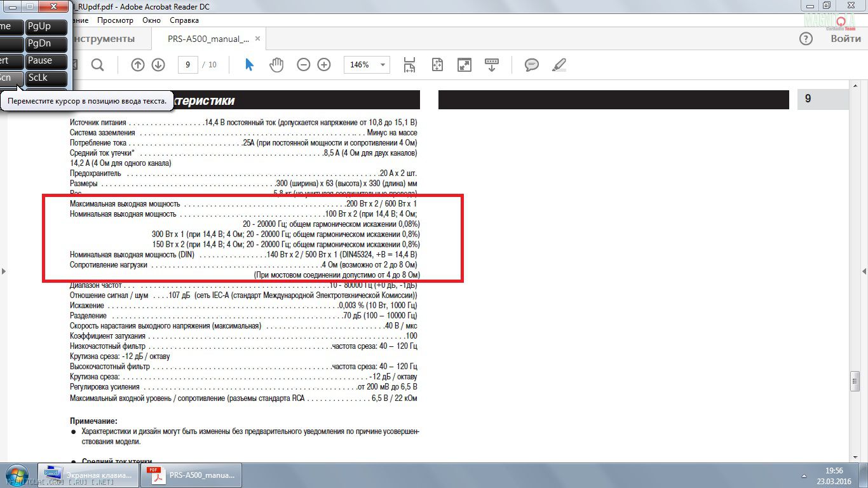Open the Windows Start button
Image resolution: width=868 pixels, height=488 pixels.
(x=17, y=475)
